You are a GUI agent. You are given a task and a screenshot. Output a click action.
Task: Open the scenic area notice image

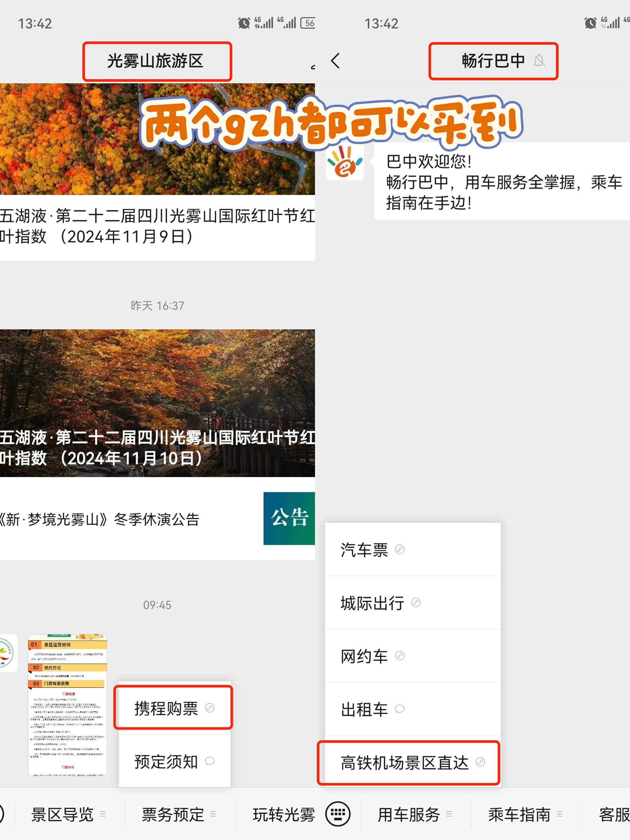[x=68, y=705]
